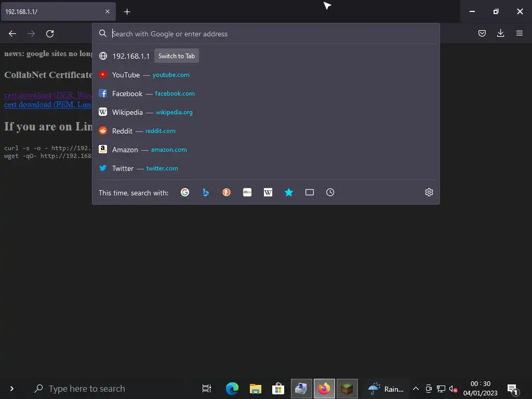
Task: Open the Downloads panel
Action: tap(500, 33)
